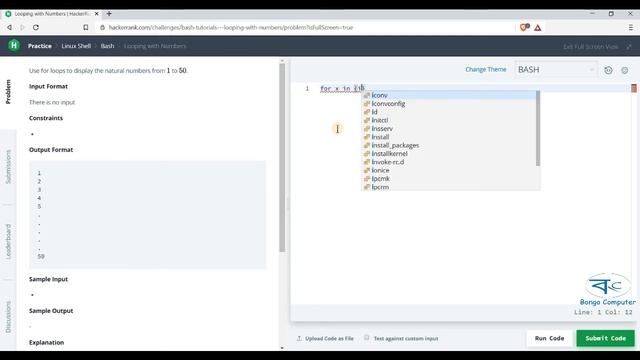
Task: Exit full screen view arrows icon
Action: point(629,47)
